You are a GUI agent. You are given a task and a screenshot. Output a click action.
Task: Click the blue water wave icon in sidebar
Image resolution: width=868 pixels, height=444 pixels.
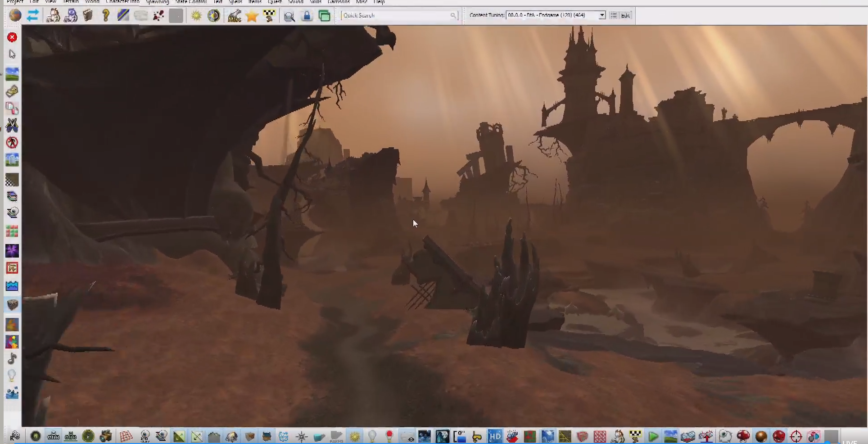[12, 286]
